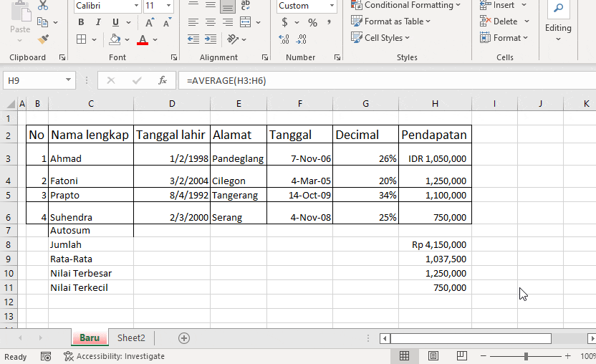The width and height of the screenshot is (596, 364).
Task: Click in the formula bar
Action: point(387,81)
